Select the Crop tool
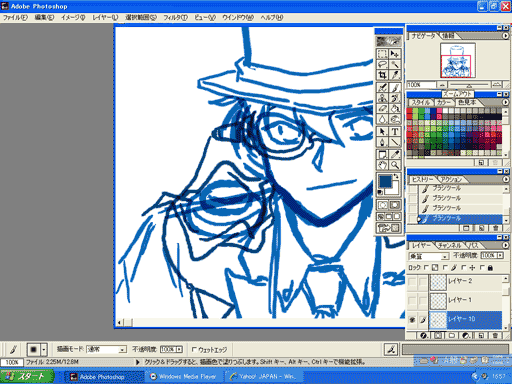This screenshot has height=384, width=512. (382, 75)
